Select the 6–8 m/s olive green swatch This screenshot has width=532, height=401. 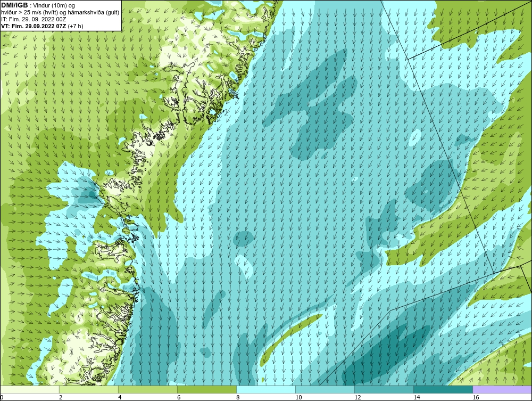pyautogui.click(x=206, y=389)
